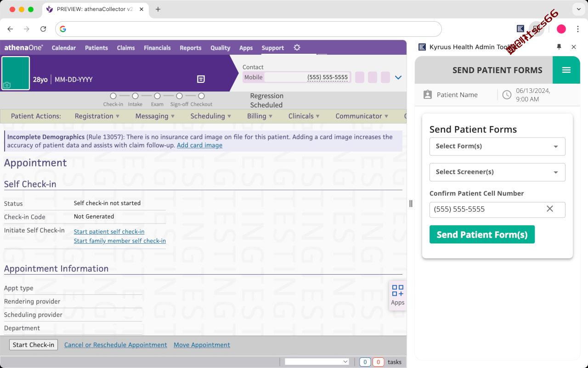Expand the Contact section chevron
Viewport: 588px width, 368px height.
pos(398,77)
